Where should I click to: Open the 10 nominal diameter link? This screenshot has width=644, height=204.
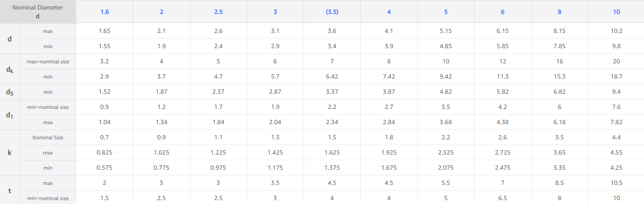[617, 12]
